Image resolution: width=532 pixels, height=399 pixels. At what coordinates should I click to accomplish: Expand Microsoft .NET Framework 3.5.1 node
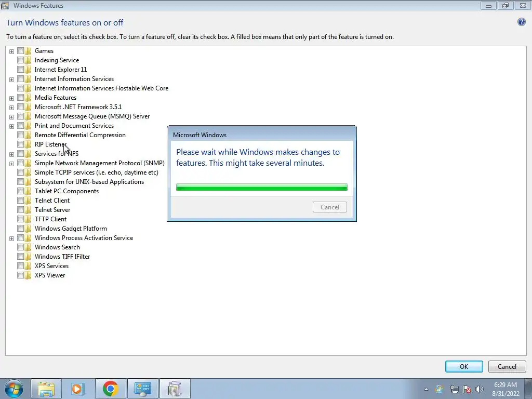[x=11, y=108]
